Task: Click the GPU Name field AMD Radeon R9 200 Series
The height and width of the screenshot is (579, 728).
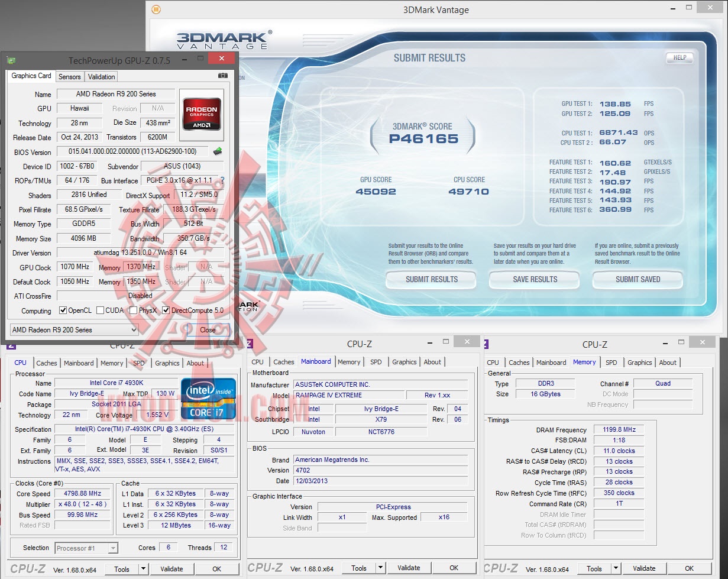Action: click(116, 94)
